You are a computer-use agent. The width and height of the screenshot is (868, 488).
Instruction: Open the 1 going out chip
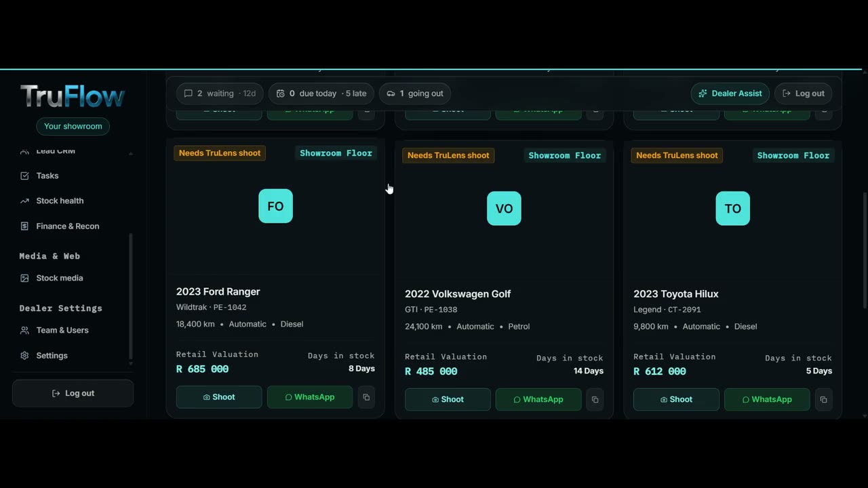[x=415, y=94]
